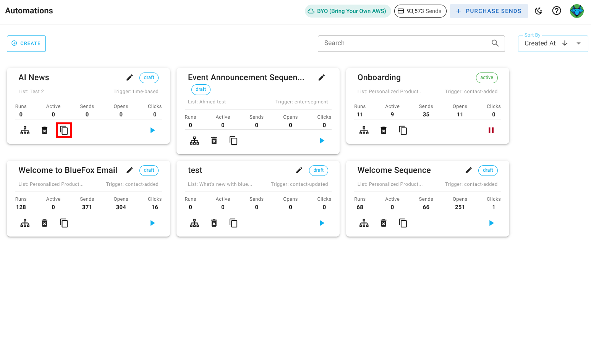The width and height of the screenshot is (591, 364).
Task: Delete the Welcome to BlueFox Email automation
Action: (44, 223)
